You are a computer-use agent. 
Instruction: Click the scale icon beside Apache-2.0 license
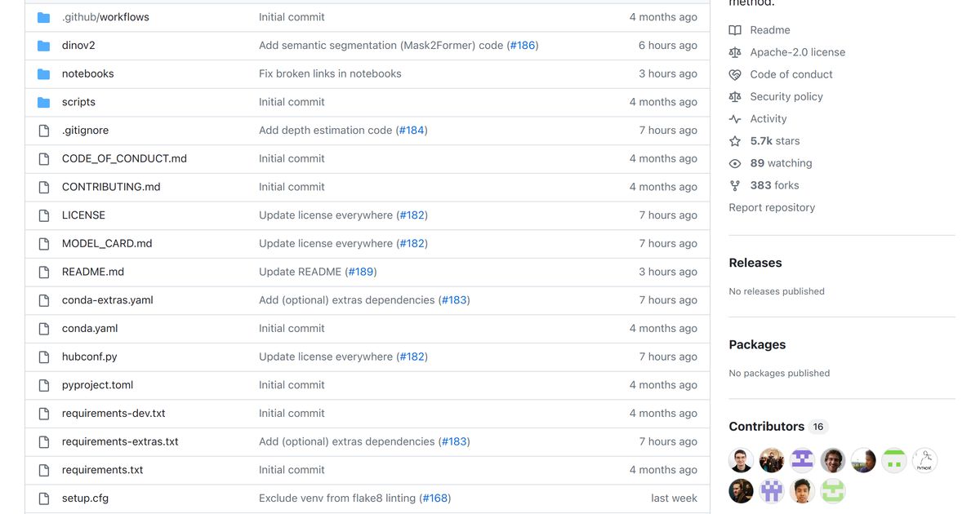[736, 51]
